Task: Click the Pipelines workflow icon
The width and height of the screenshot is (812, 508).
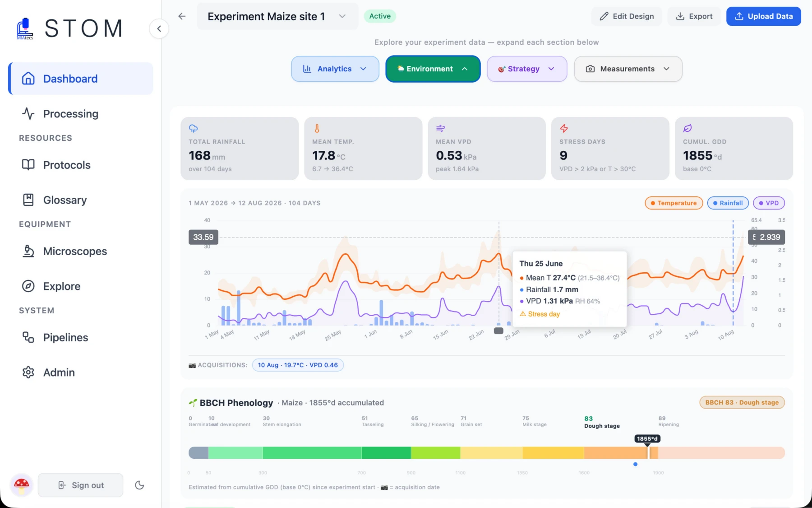Action: point(28,337)
